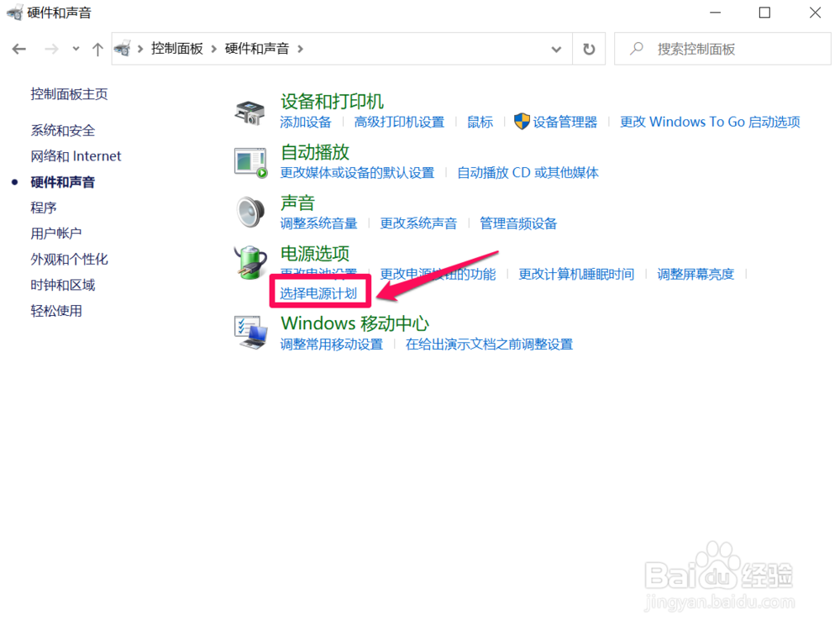Refresh the control panel page
840x631 pixels.
pos(589,49)
